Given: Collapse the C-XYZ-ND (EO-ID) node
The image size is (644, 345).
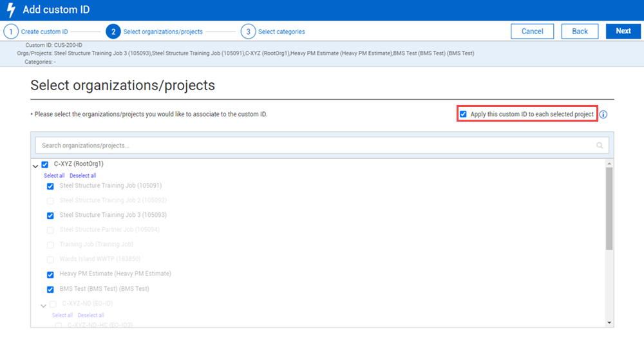Looking at the screenshot, I should [43, 305].
